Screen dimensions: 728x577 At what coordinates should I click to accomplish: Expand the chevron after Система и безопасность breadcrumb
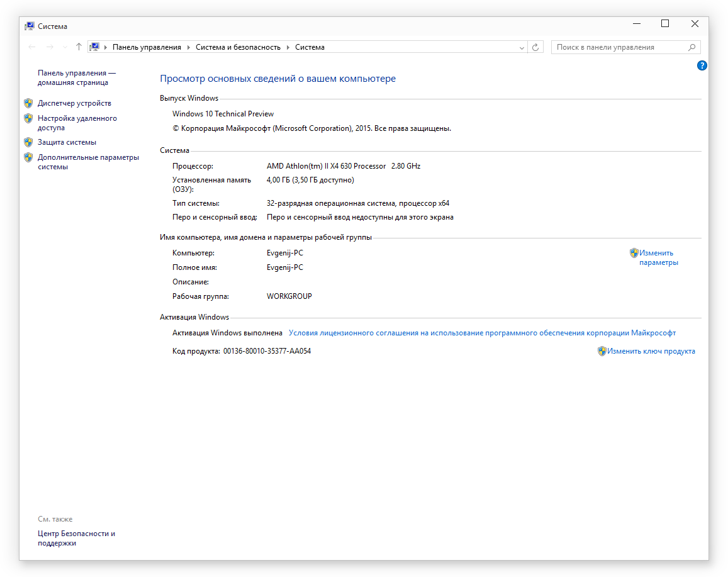288,47
